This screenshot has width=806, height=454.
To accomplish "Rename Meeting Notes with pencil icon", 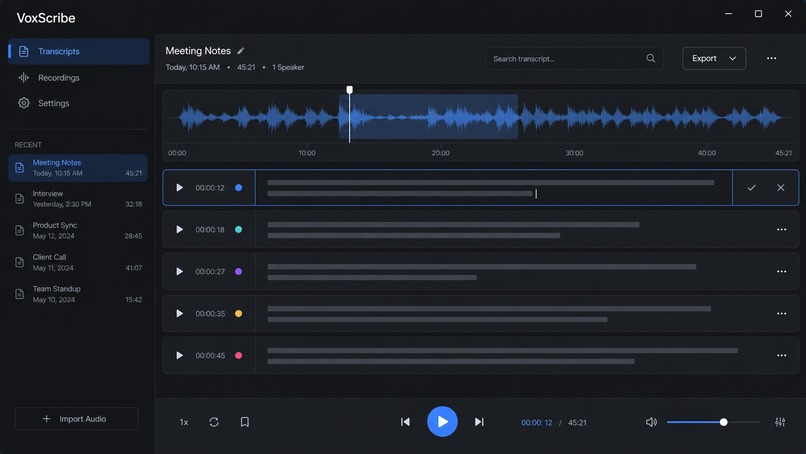I will pos(241,51).
